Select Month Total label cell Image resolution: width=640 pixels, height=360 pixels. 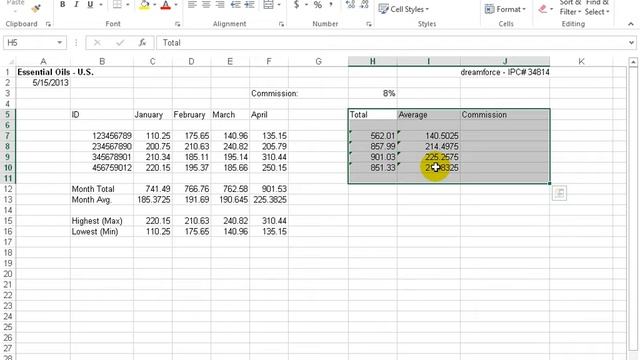[x=102, y=189]
